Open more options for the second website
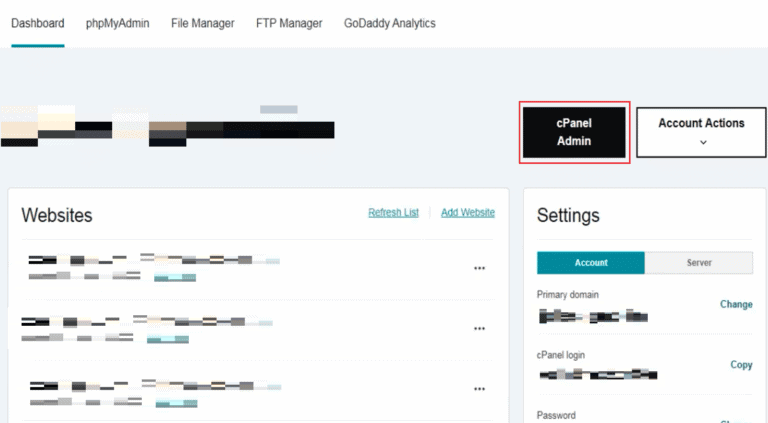 [x=479, y=328]
